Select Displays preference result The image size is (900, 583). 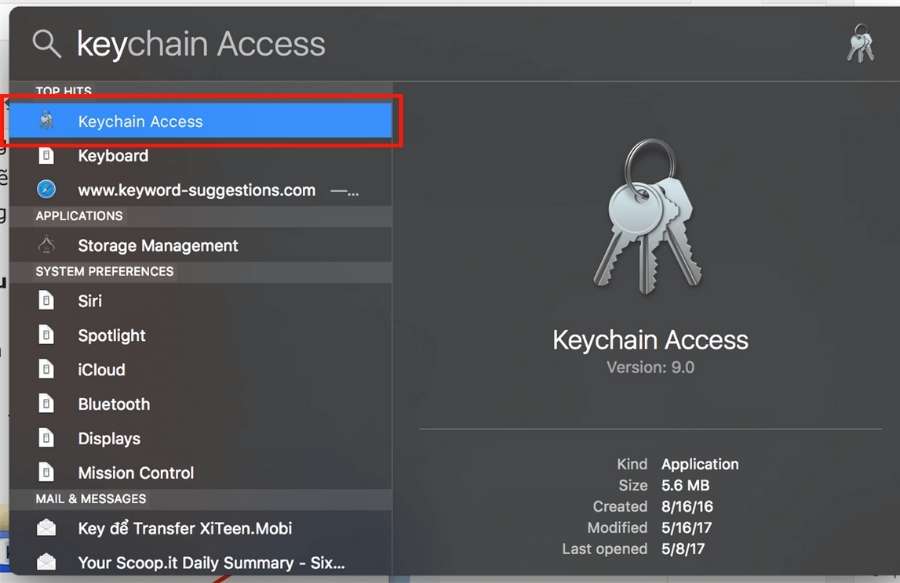click(x=109, y=439)
